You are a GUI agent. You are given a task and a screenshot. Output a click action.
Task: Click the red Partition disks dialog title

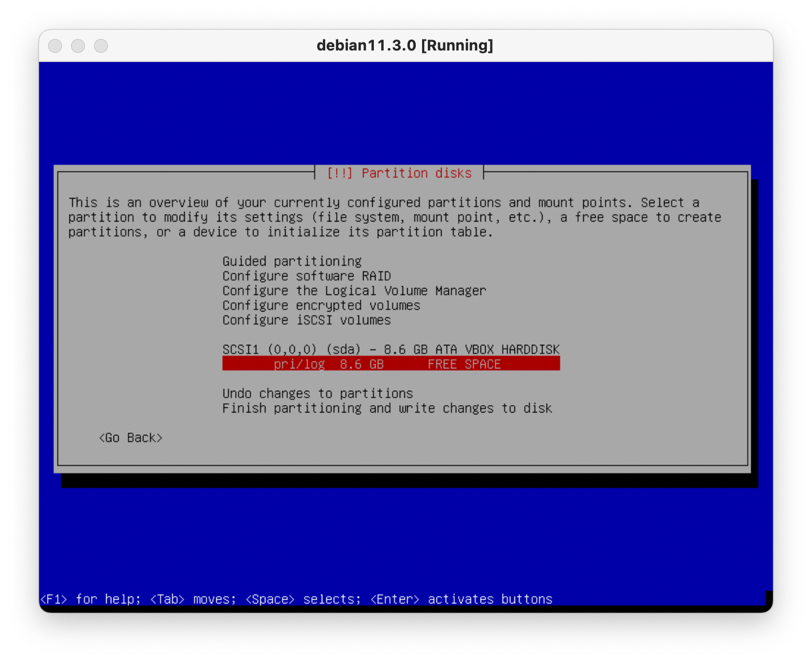[x=399, y=173]
